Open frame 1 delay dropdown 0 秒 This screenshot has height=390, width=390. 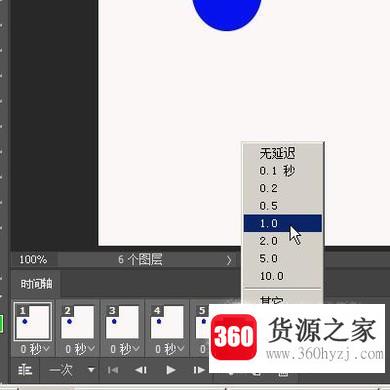35,349
